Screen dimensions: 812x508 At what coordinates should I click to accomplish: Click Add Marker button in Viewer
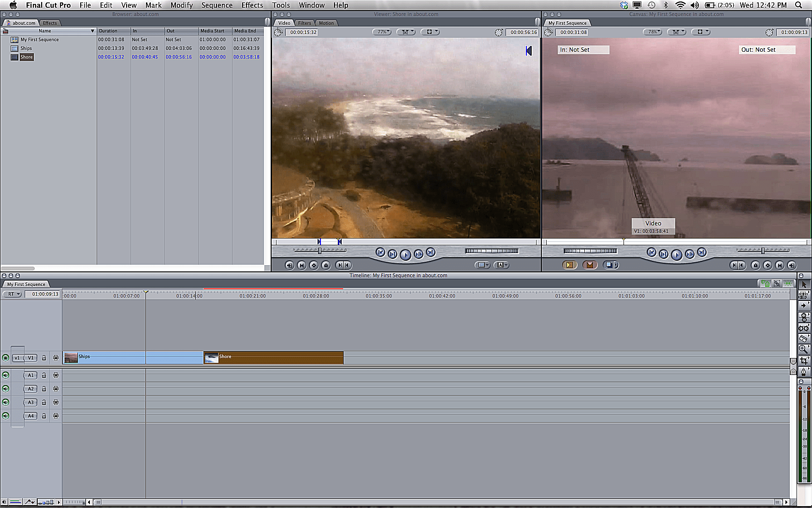[326, 265]
